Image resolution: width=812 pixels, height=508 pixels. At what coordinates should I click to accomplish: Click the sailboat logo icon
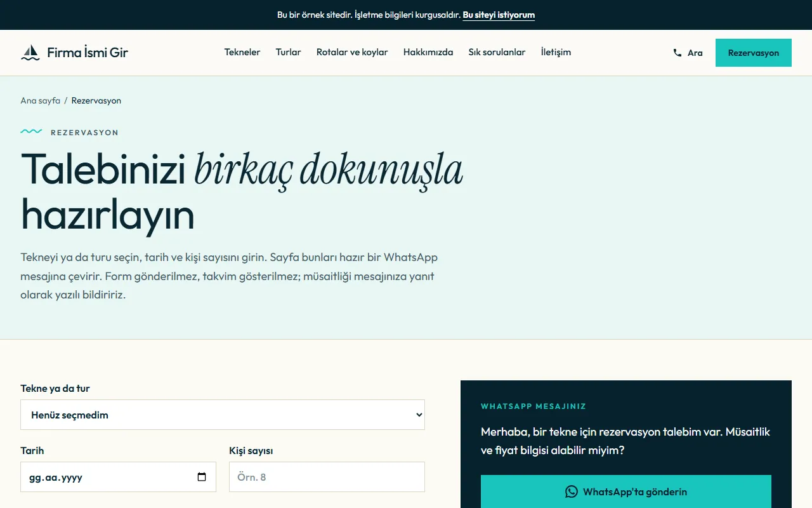30,53
